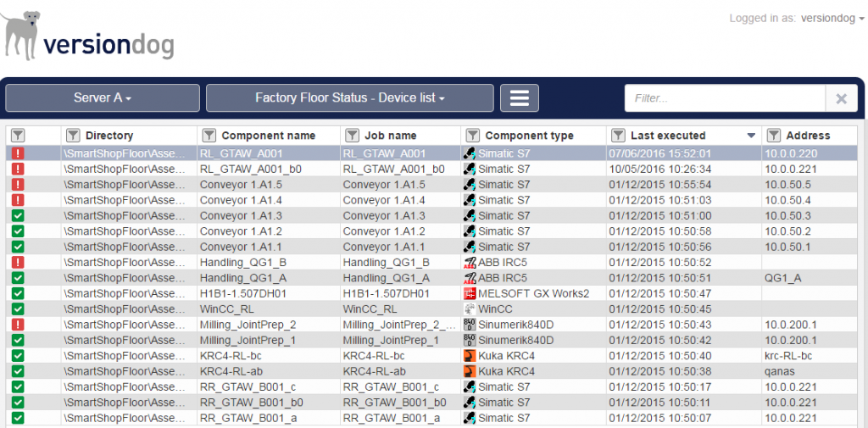Open the Component name column filter
Screen dimensions: 868x428
click(209, 135)
